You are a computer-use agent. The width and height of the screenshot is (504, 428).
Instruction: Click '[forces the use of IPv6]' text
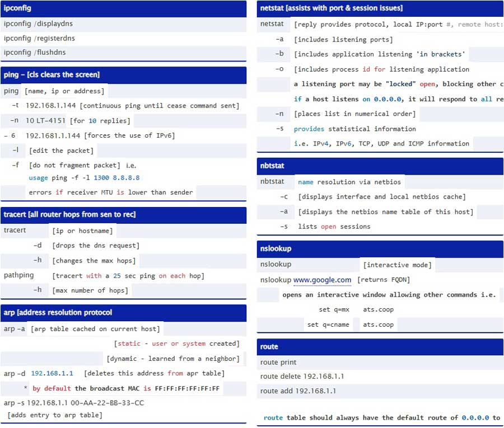point(129,136)
